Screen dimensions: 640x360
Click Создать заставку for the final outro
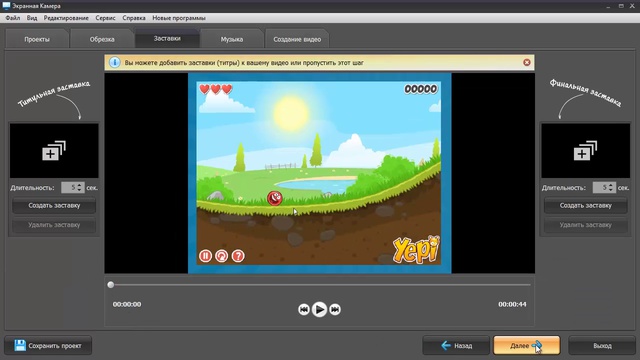585,205
